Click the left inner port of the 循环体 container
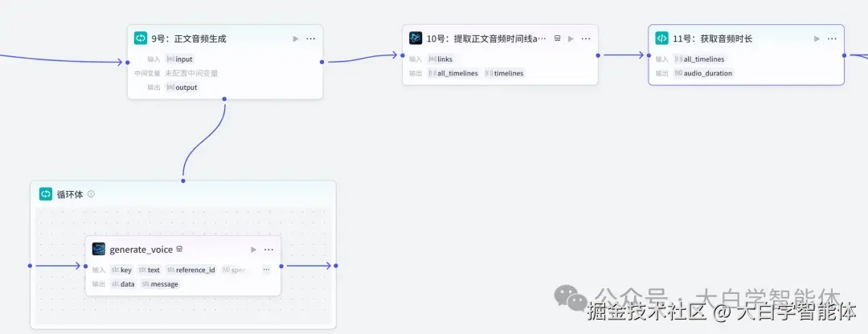This screenshot has width=868, height=334. [30, 266]
